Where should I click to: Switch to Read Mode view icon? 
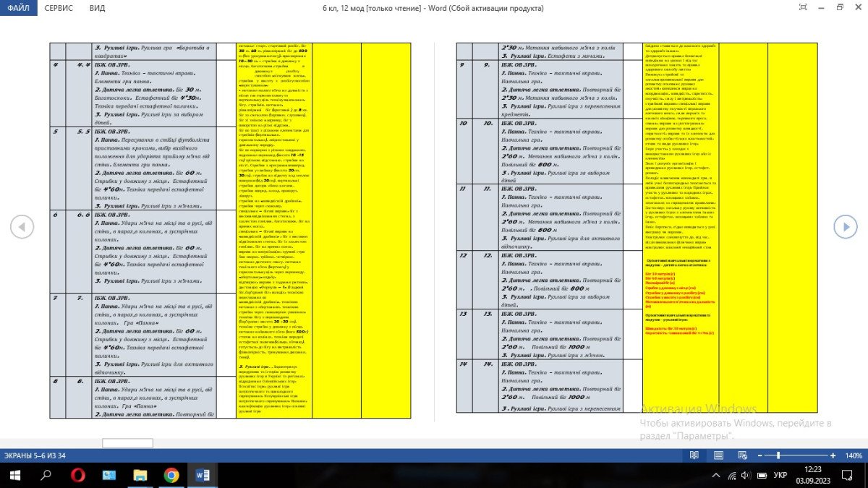pyautogui.click(x=694, y=455)
